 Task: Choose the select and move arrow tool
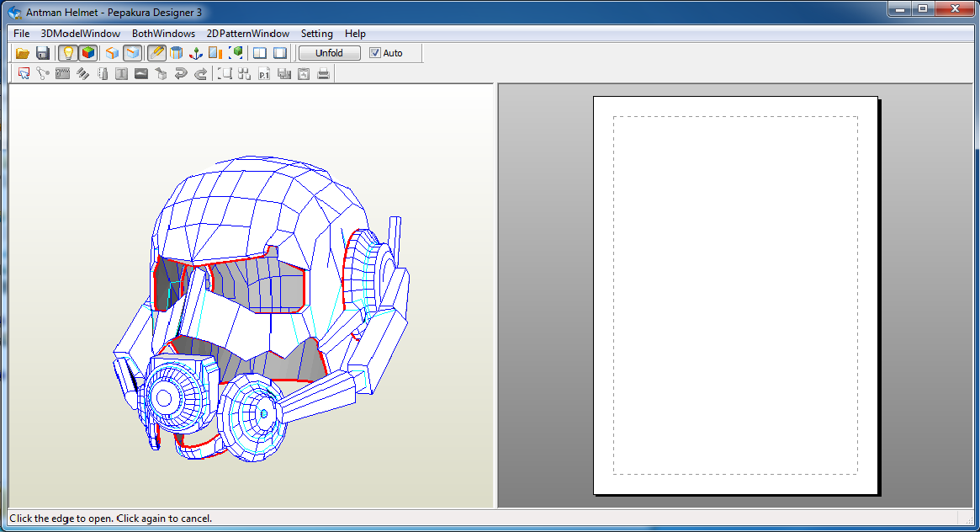(24, 74)
